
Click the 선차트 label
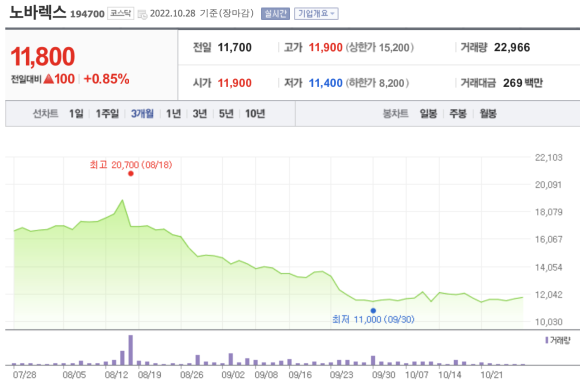[45, 114]
